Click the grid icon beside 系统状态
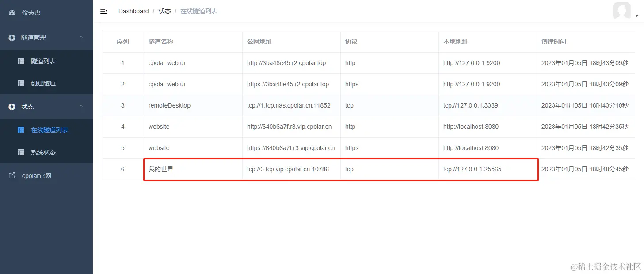The width and height of the screenshot is (644, 274). pos(21,152)
